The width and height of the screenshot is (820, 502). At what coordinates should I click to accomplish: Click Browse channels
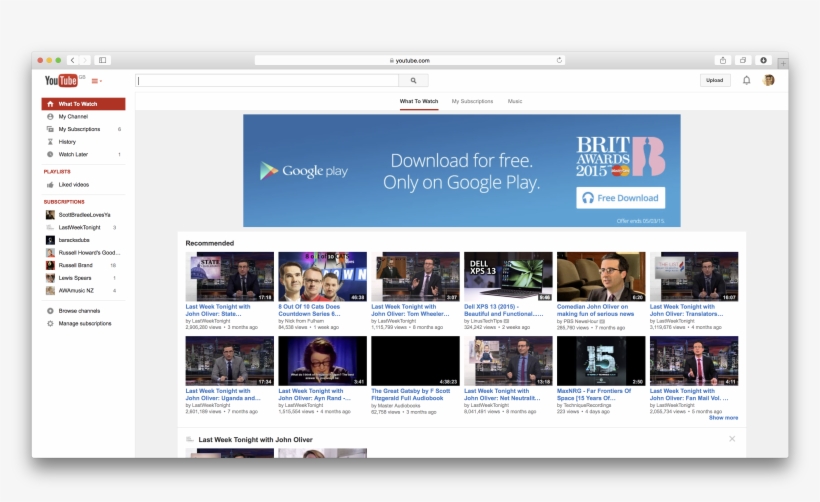[78, 311]
